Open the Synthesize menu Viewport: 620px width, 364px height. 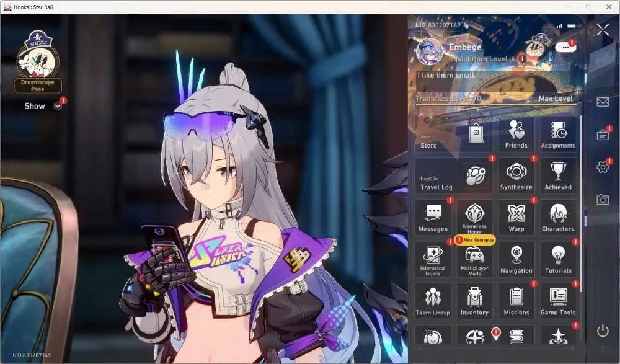point(516,176)
